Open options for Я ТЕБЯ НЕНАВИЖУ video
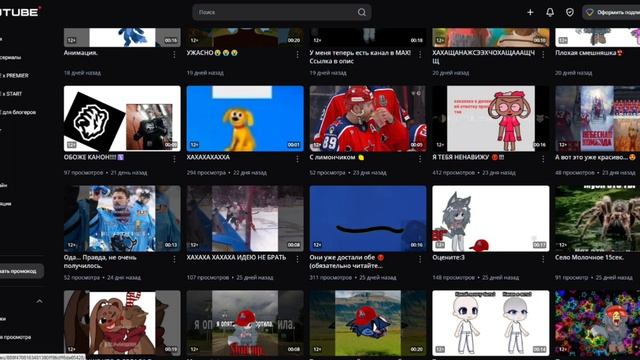 (x=543, y=159)
